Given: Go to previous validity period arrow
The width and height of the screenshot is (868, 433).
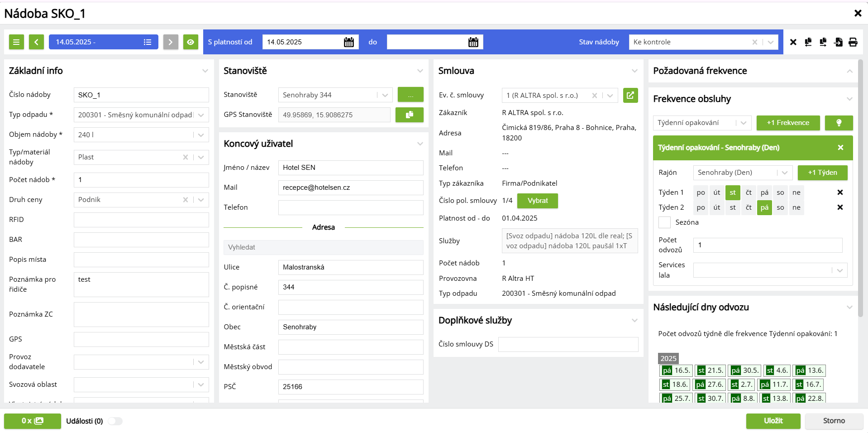Looking at the screenshot, I should (36, 42).
